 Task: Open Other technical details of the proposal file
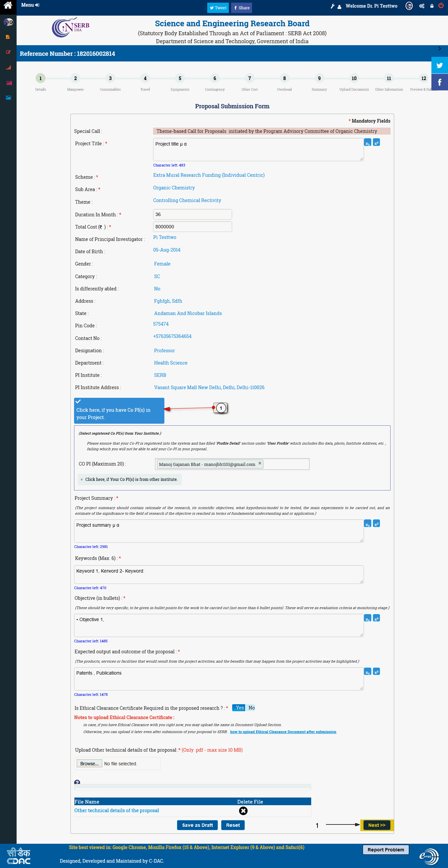pos(117,811)
